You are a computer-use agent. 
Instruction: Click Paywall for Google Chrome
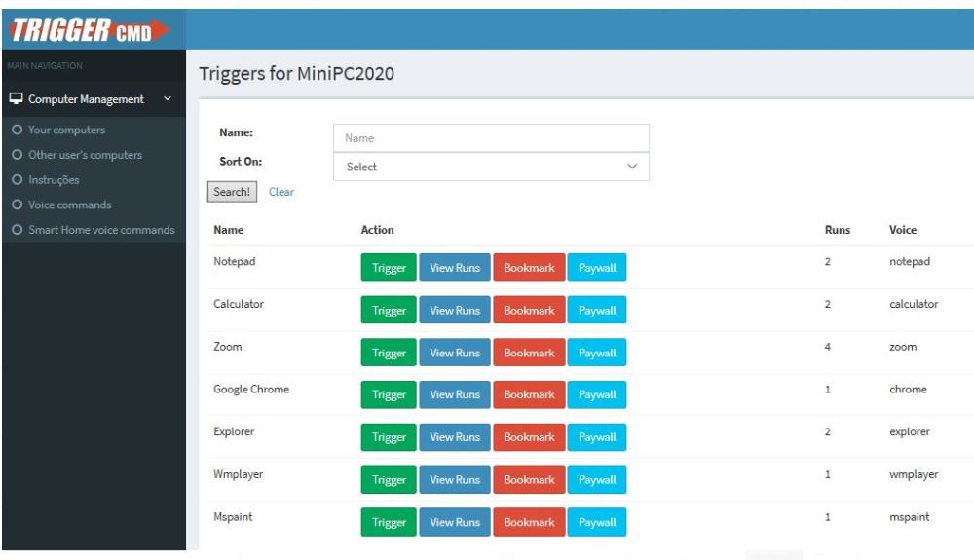click(x=597, y=394)
